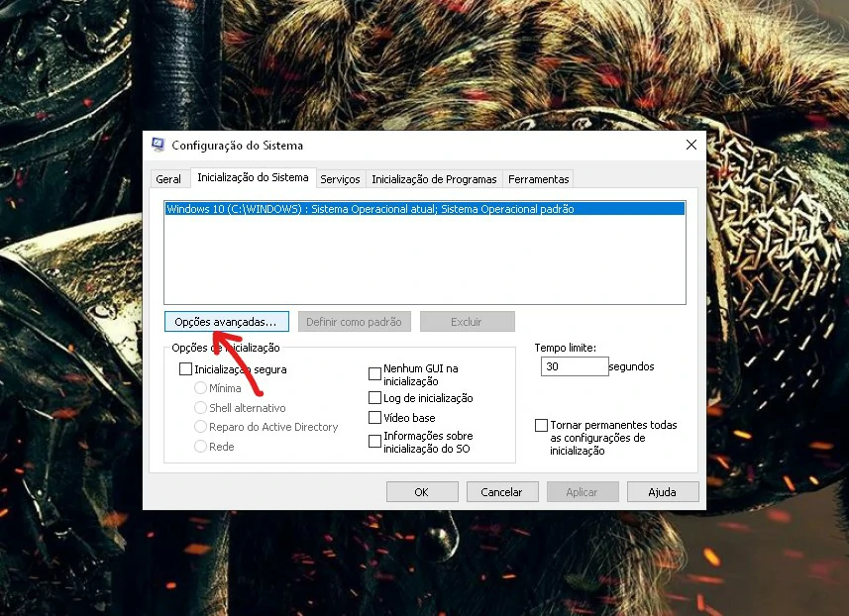Select the Rede radio option
The image size is (849, 616).
(200, 447)
